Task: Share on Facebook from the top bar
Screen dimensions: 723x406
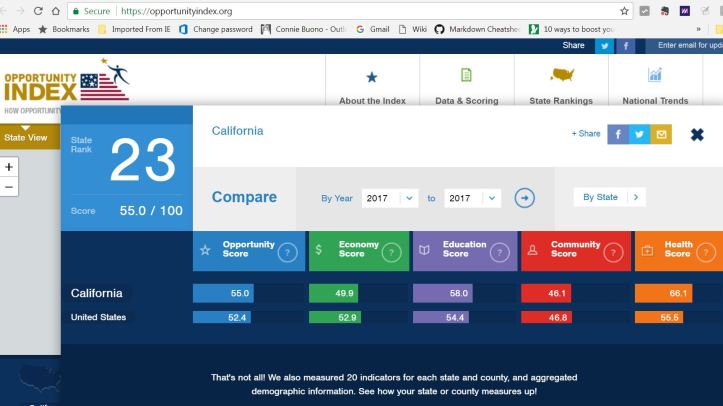Action: 626,46
